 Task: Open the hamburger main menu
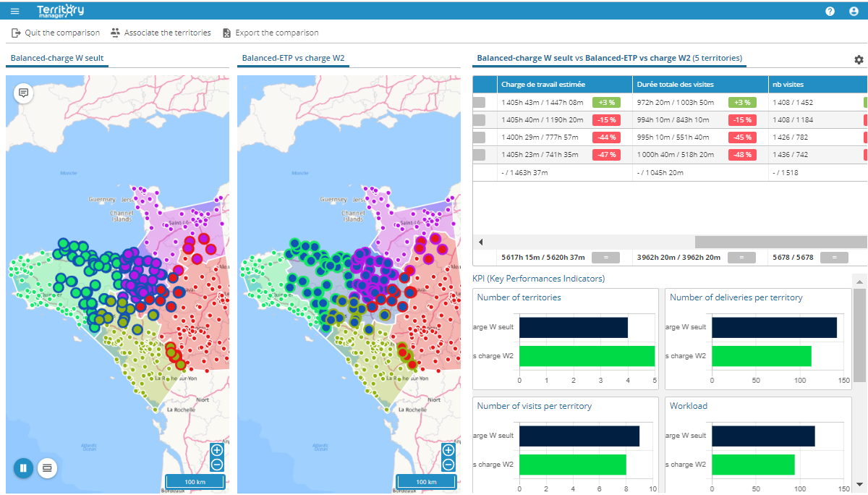[15, 11]
